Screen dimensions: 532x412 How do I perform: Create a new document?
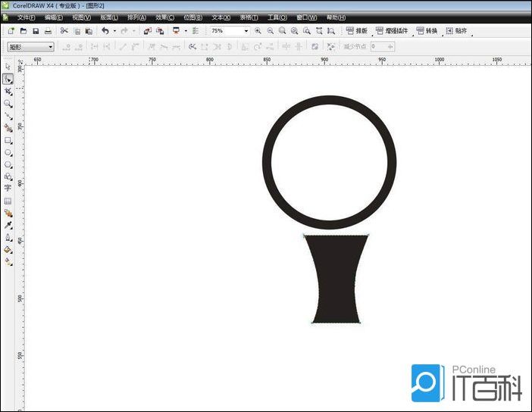[x=11, y=31]
